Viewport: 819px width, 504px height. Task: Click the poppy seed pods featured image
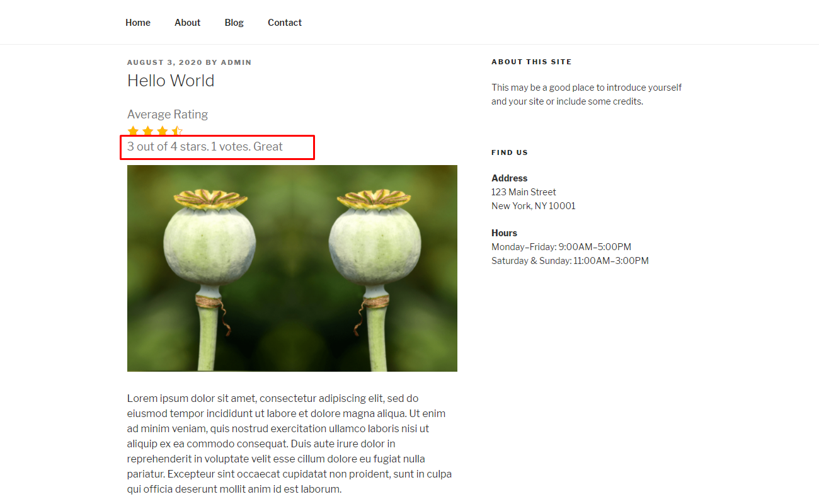click(292, 268)
